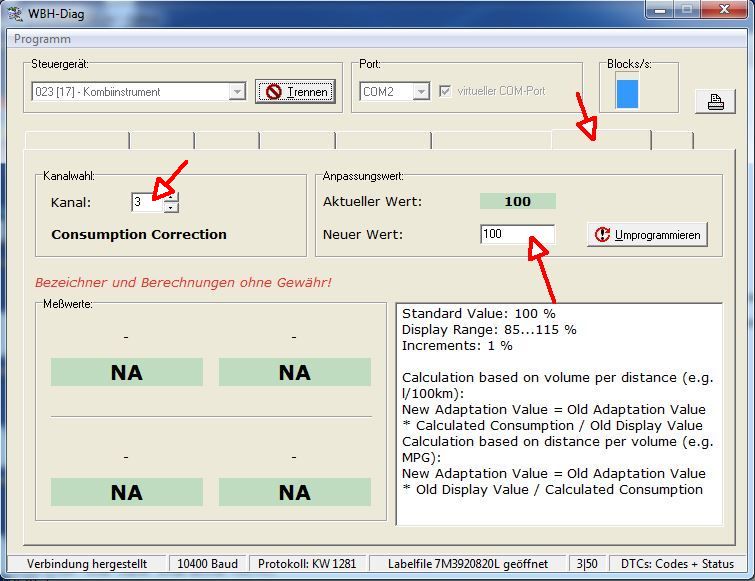Increase Kanal with the up spinner arrow

click(171, 196)
